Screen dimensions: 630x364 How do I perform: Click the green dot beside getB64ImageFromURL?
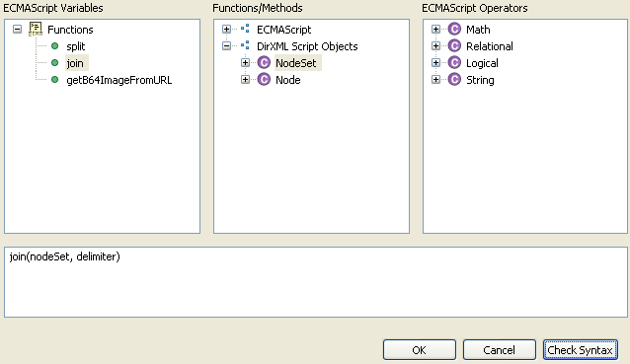[x=55, y=80]
